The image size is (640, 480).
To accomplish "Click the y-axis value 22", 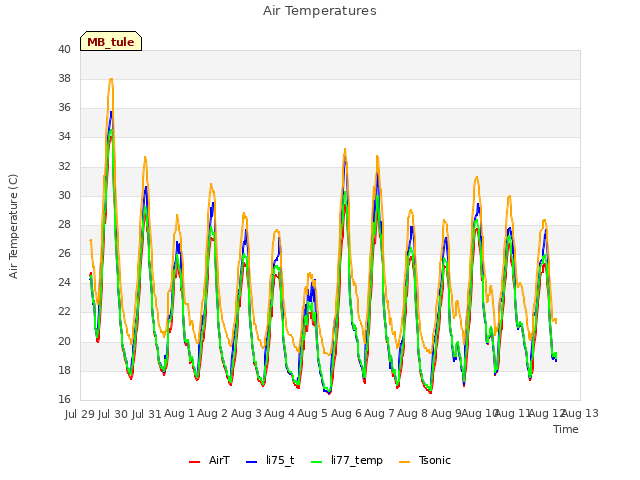I will point(64,312).
